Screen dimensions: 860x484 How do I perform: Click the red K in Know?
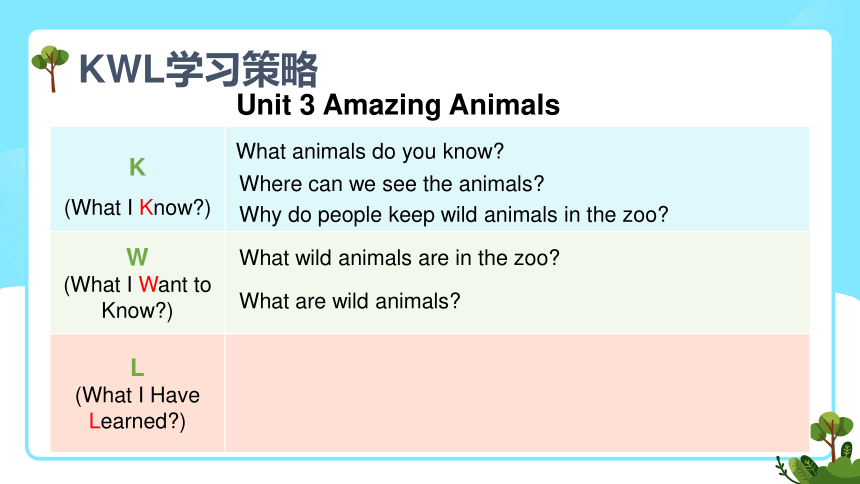pos(146,207)
